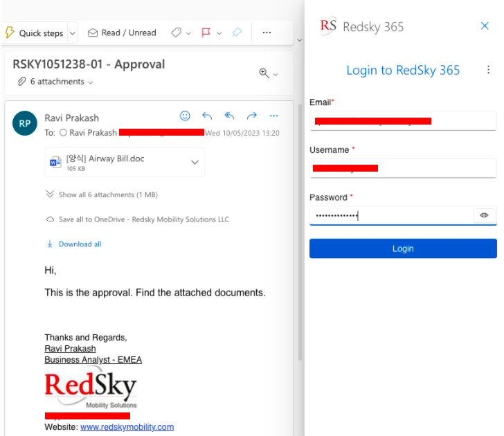This screenshot has height=436, width=504.
Task: Click the presence circle beside Ravi Prakash recipient
Action: point(63,133)
